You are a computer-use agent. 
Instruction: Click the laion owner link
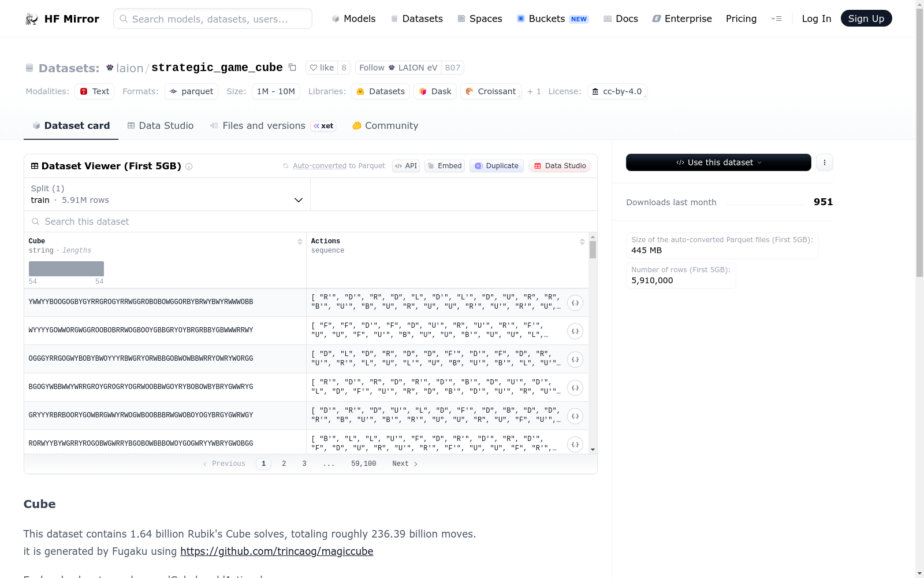(x=129, y=68)
